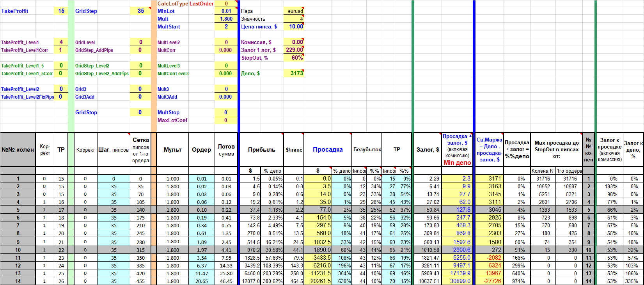Select the Кор-рект column header
Viewport: 644px width, 285px height.
coord(44,149)
